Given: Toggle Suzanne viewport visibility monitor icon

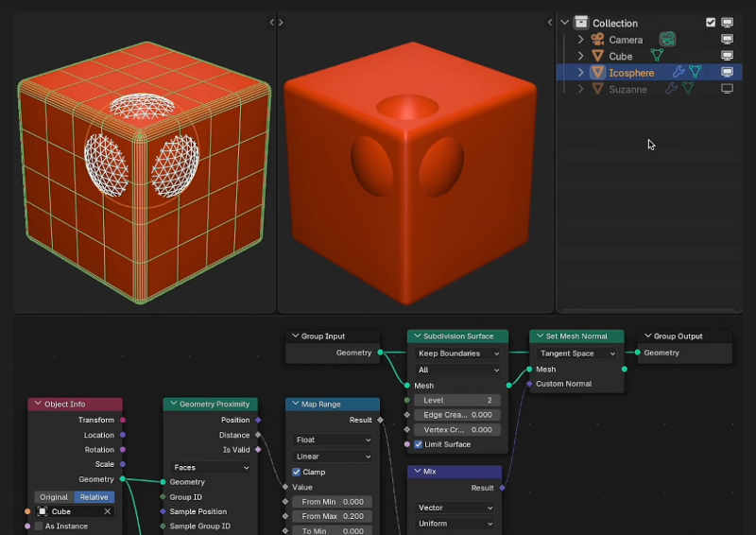Looking at the screenshot, I should pos(727,88).
